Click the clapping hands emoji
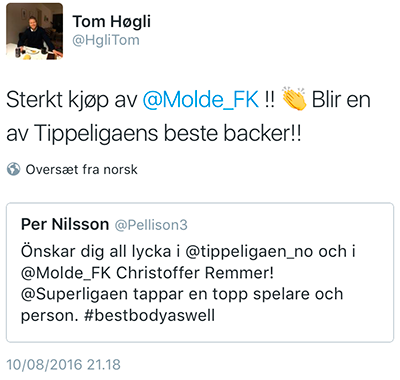400x380 pixels. (x=294, y=99)
